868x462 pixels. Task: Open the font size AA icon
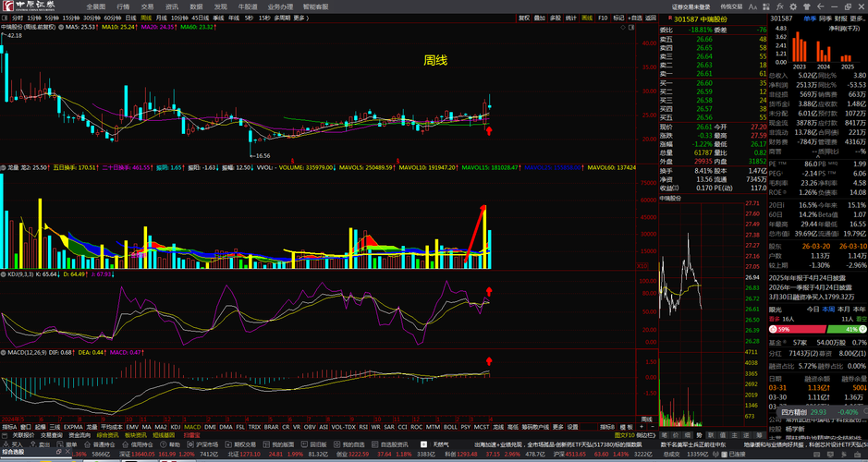[x=752, y=6]
